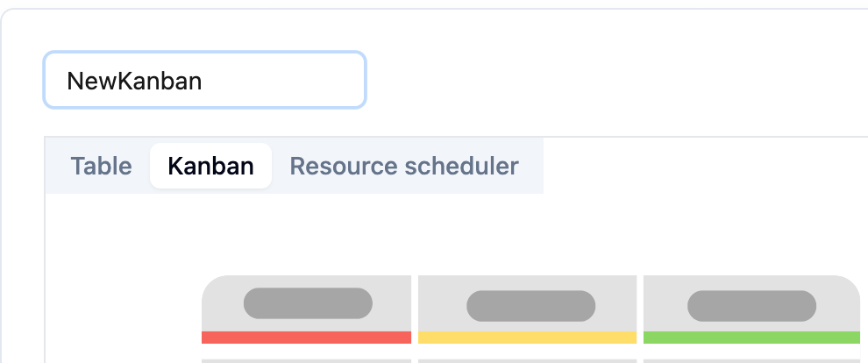Select the card area beneath the green column
The image size is (868, 363).
tap(751, 360)
